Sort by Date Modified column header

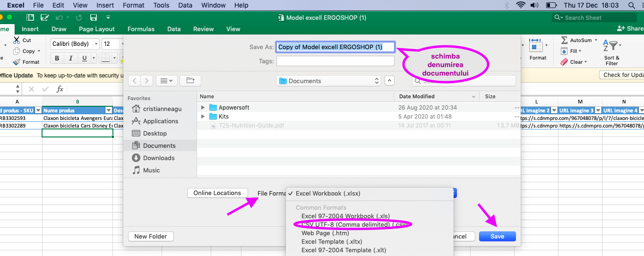[437, 96]
